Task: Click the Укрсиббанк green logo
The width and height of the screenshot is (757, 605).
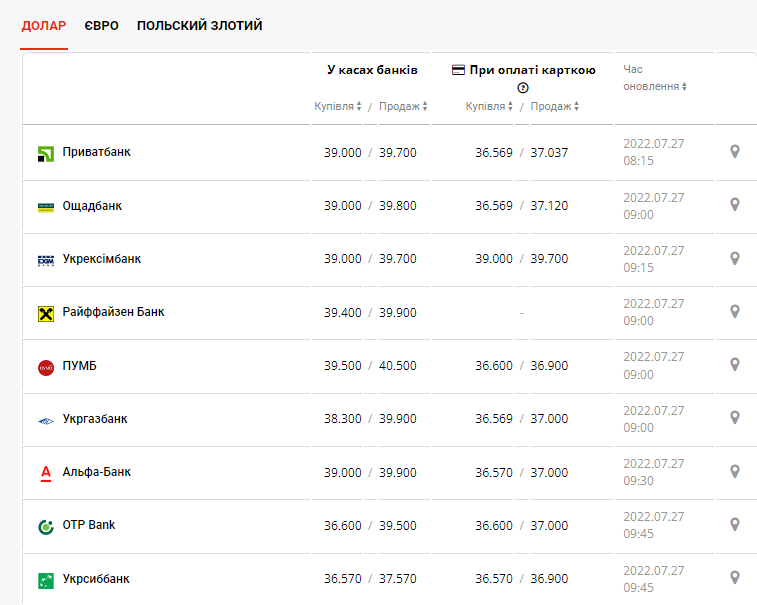Action: pyautogui.click(x=46, y=579)
